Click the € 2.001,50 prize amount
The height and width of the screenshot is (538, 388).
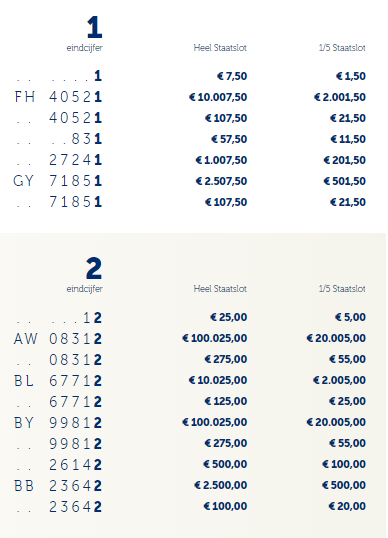click(x=340, y=97)
